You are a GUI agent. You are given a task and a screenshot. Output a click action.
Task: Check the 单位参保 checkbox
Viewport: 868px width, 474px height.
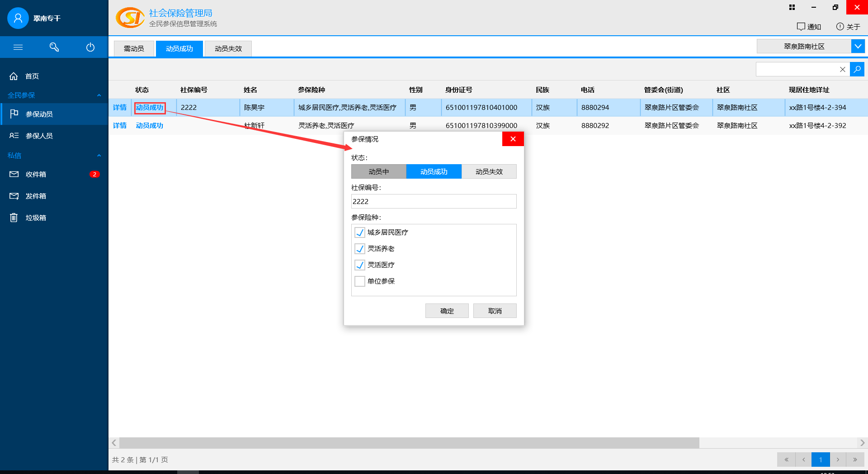(x=360, y=281)
